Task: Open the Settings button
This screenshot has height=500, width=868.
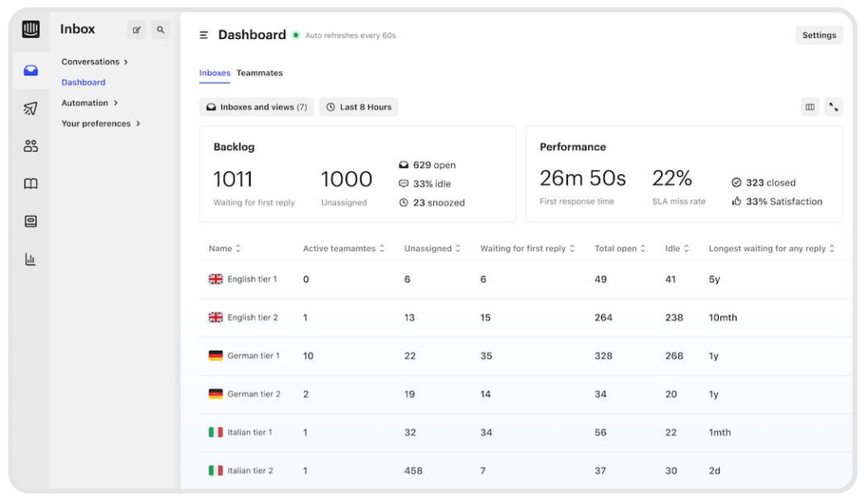Action: [x=818, y=35]
